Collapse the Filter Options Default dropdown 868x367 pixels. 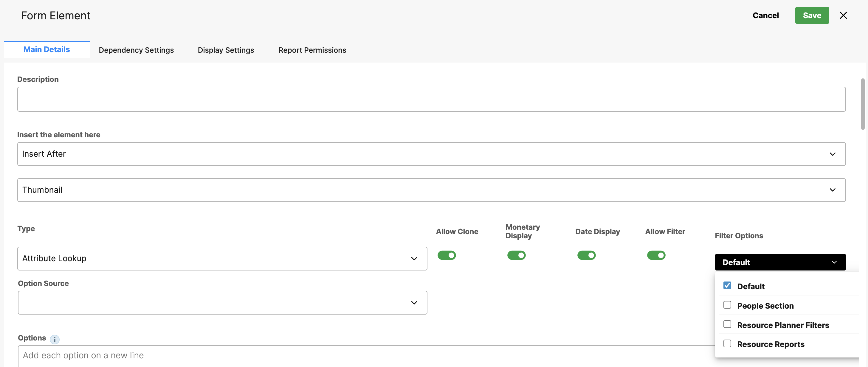pos(780,262)
